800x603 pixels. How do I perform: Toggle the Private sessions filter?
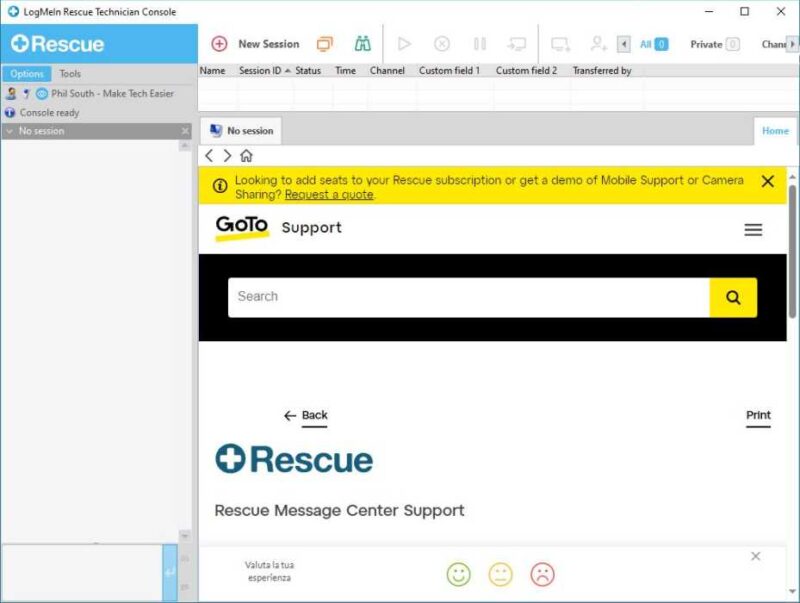[712, 44]
